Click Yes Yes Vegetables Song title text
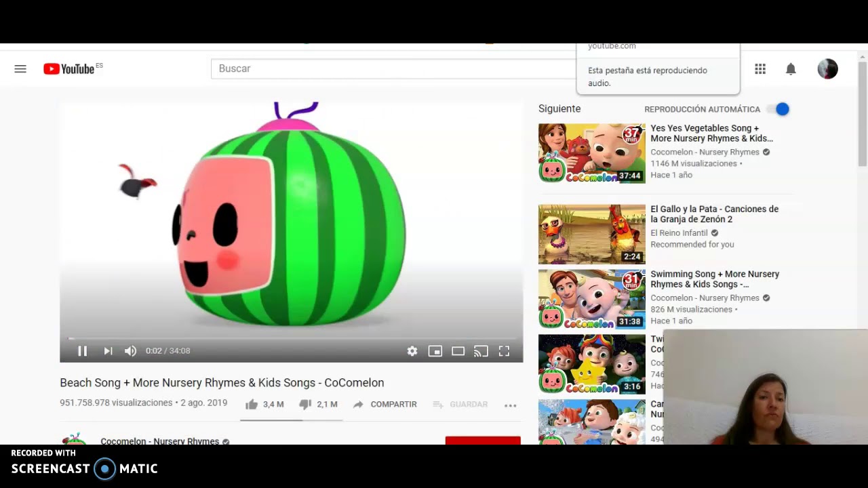 pyautogui.click(x=711, y=133)
